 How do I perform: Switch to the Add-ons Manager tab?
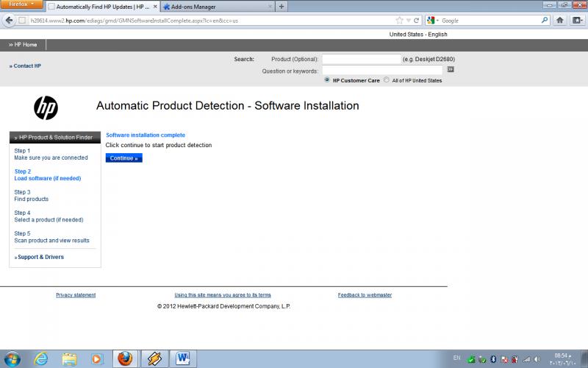(x=218, y=7)
